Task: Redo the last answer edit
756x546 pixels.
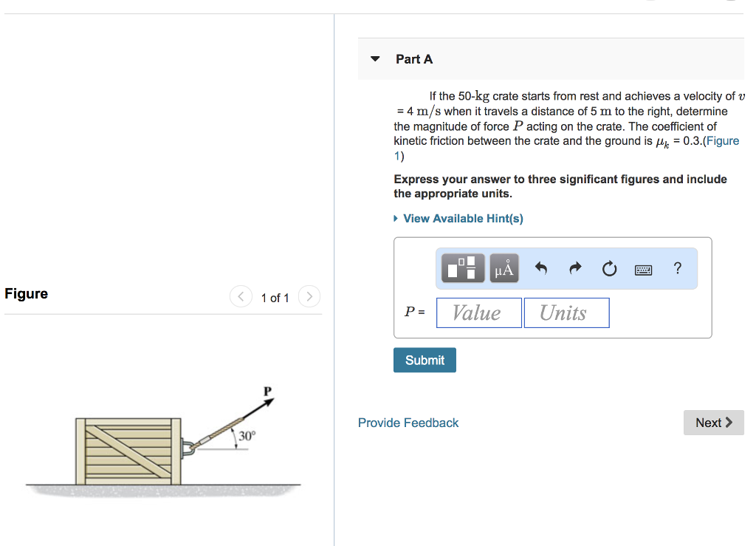Action: [x=574, y=268]
